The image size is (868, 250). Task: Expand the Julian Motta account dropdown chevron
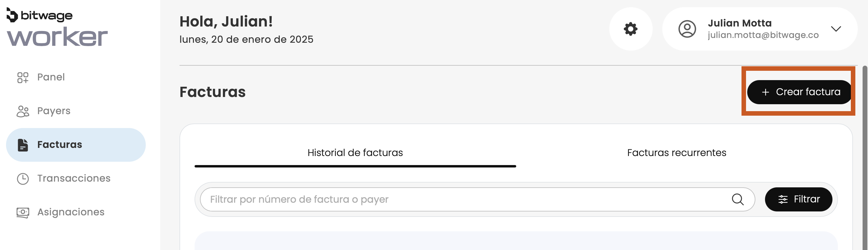(836, 29)
